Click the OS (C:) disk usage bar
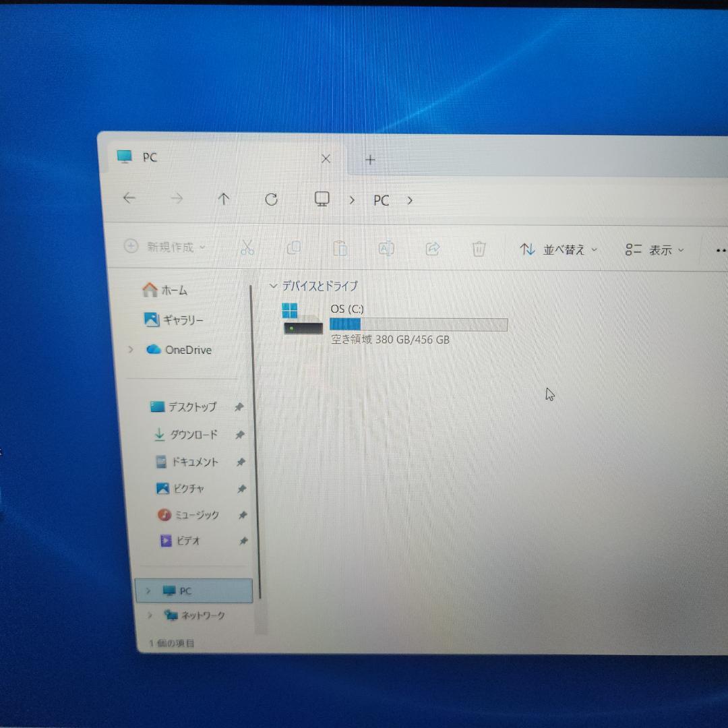The image size is (728, 728). [x=418, y=324]
